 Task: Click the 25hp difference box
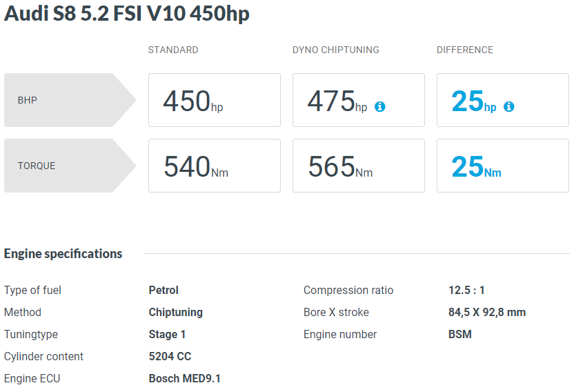pos(503,100)
